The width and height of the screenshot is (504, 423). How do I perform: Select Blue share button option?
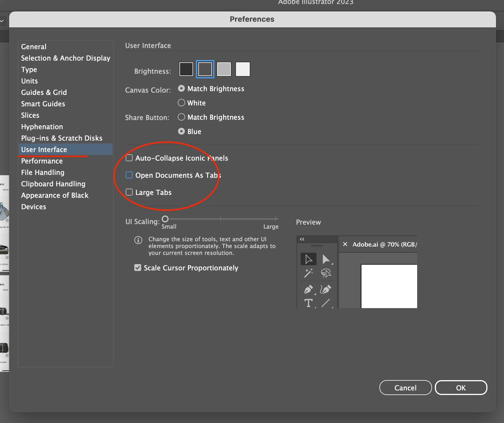[x=181, y=131]
